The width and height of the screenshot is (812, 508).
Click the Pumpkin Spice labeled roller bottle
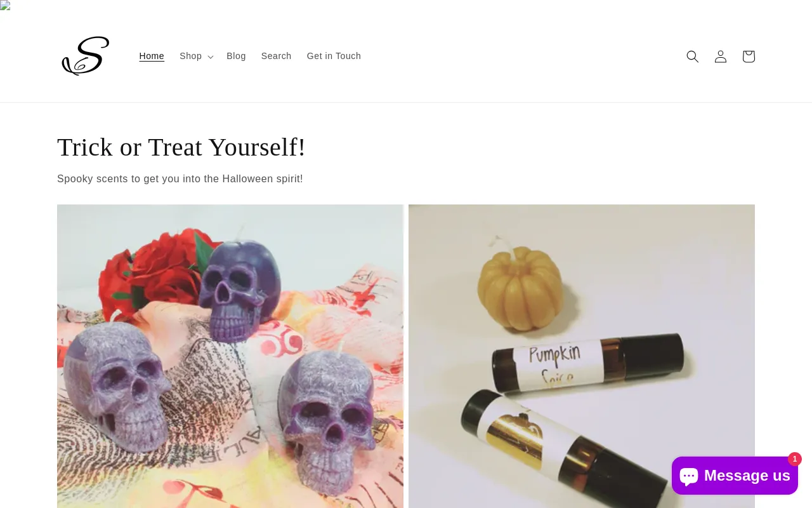(590, 362)
